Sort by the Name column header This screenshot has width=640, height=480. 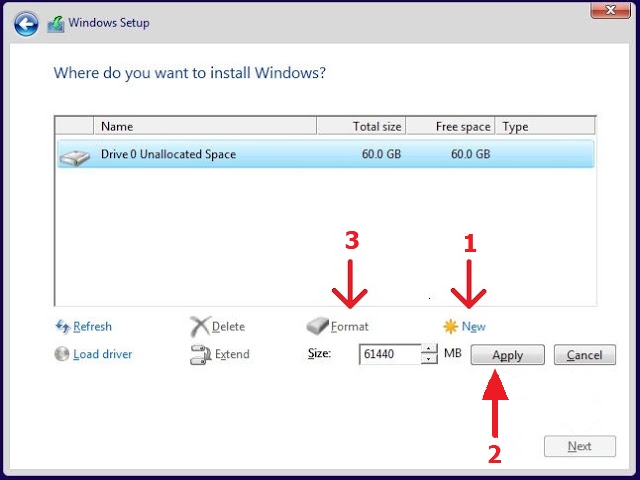pyautogui.click(x=205, y=126)
